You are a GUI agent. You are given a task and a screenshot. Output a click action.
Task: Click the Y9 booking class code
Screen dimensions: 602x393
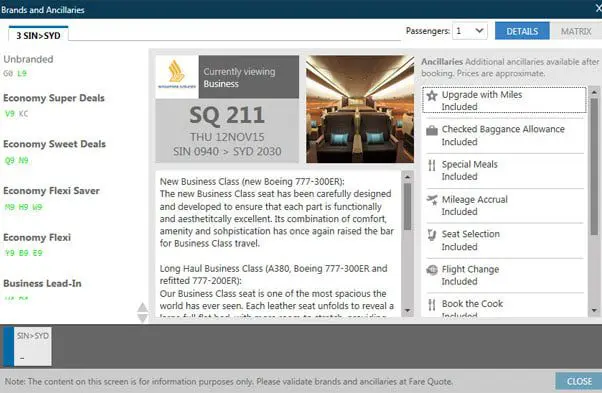(10, 253)
